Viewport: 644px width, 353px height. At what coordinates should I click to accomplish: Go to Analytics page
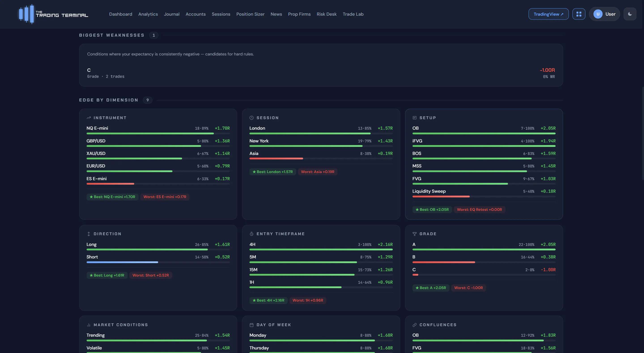148,14
